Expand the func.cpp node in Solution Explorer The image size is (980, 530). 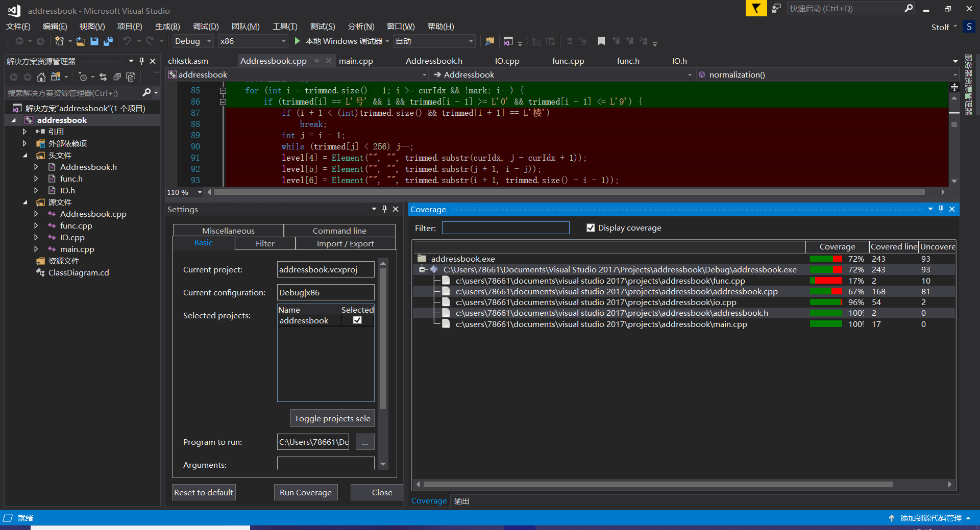36,225
